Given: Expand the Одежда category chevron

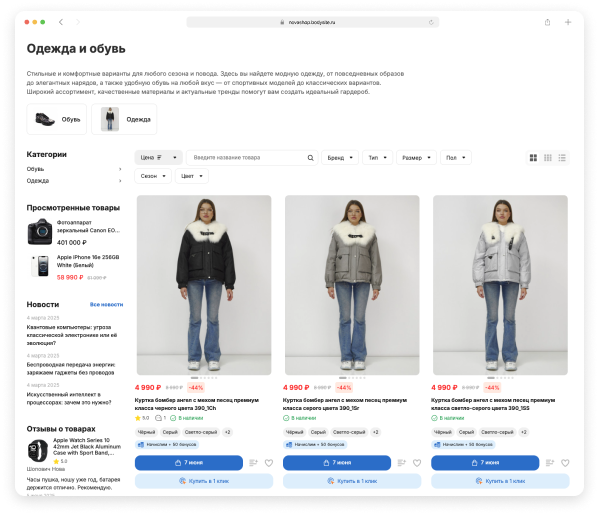Looking at the screenshot, I should (x=120, y=181).
